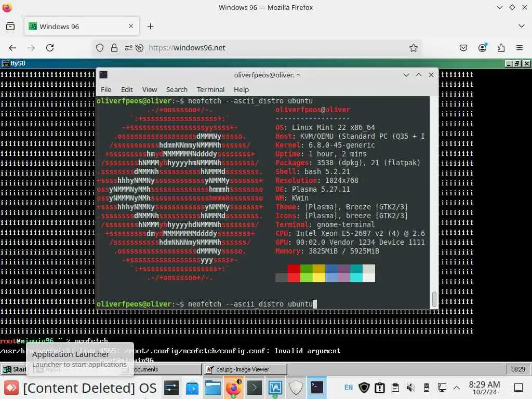
Task: Open Firefox application hamburger menu
Action: pos(520,48)
